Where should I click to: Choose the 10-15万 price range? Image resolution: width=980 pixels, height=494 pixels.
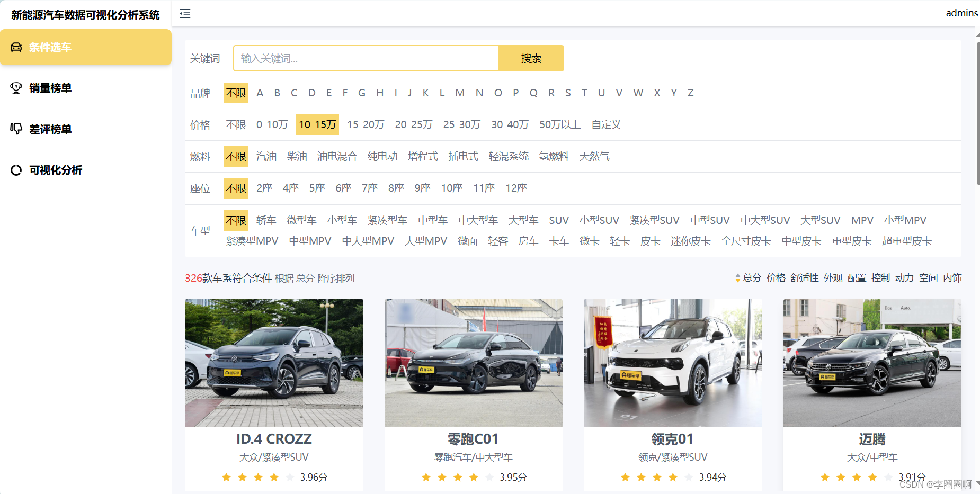[x=317, y=125]
